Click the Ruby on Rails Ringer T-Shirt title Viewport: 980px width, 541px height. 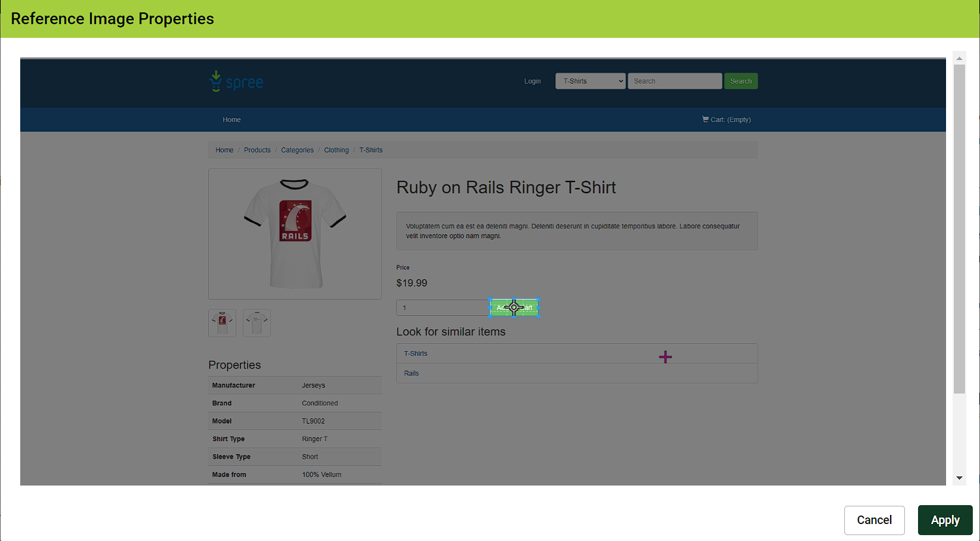(506, 188)
